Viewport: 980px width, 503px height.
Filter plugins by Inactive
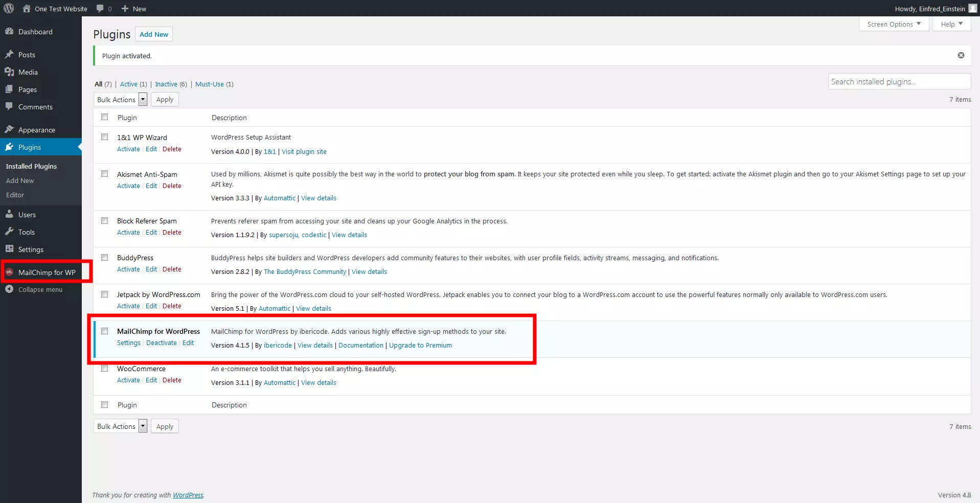tap(166, 84)
